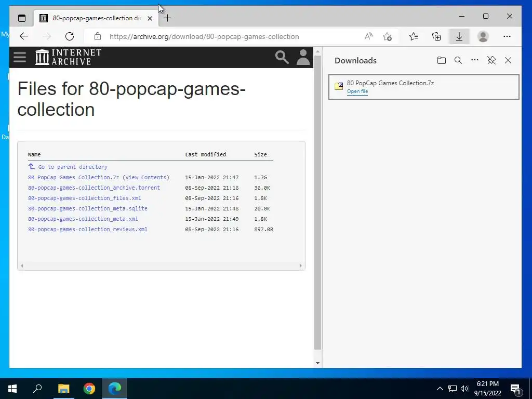The width and height of the screenshot is (532, 399).
Task: Click the file list right scroll arrow
Action: pos(300,265)
